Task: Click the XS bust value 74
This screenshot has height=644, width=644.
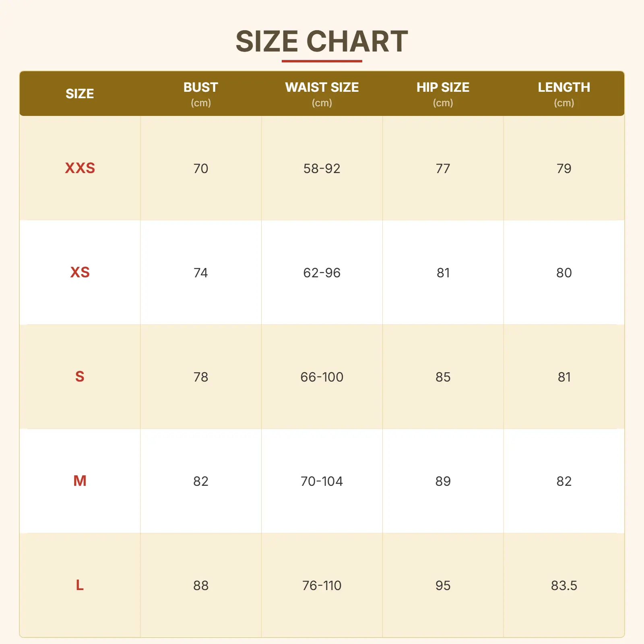Action: pyautogui.click(x=200, y=273)
